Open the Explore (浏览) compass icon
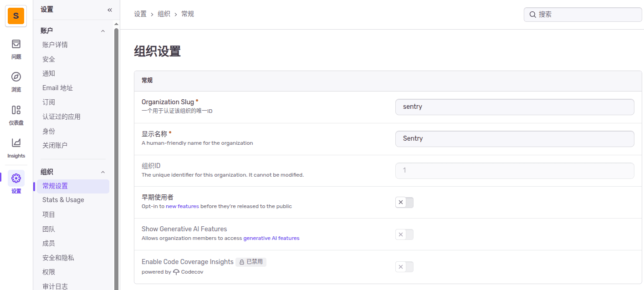This screenshot has width=644, height=290. coord(16,77)
